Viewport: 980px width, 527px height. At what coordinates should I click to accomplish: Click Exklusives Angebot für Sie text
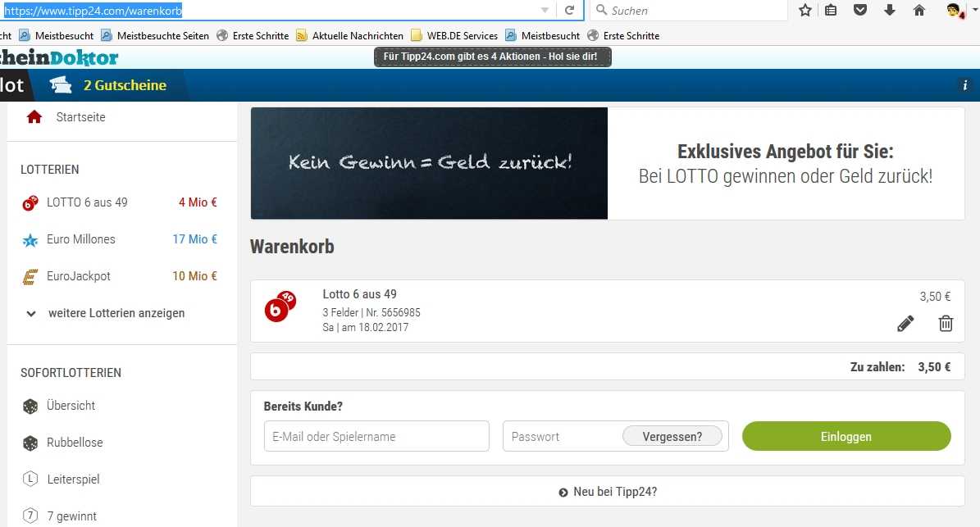(786, 151)
